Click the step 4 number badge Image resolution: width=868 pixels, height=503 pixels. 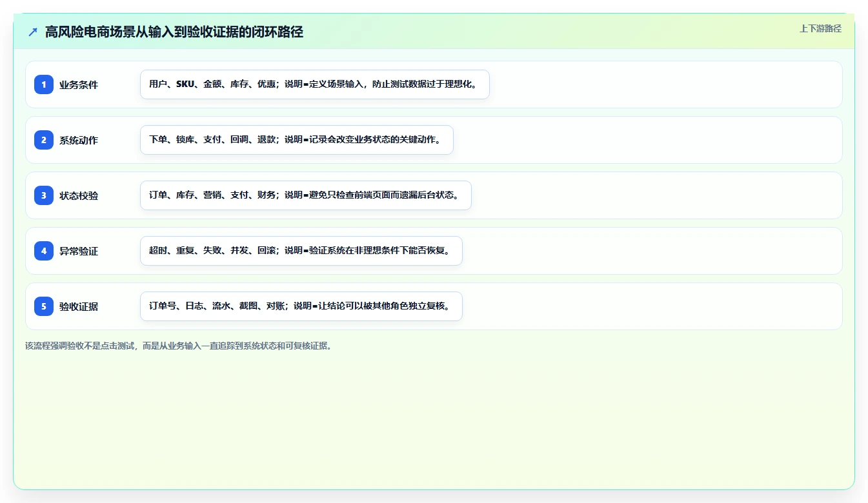[44, 251]
